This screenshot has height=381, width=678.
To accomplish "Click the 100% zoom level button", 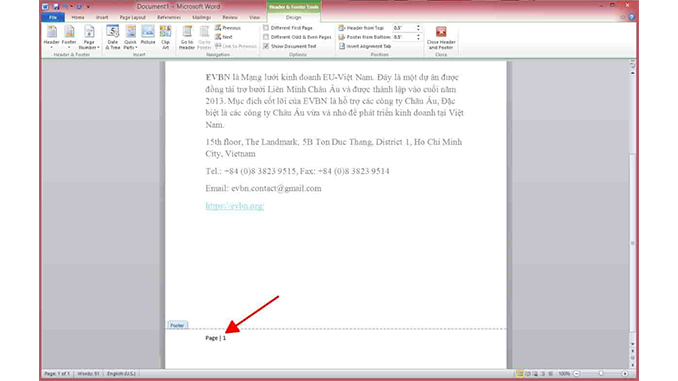I will 564,374.
